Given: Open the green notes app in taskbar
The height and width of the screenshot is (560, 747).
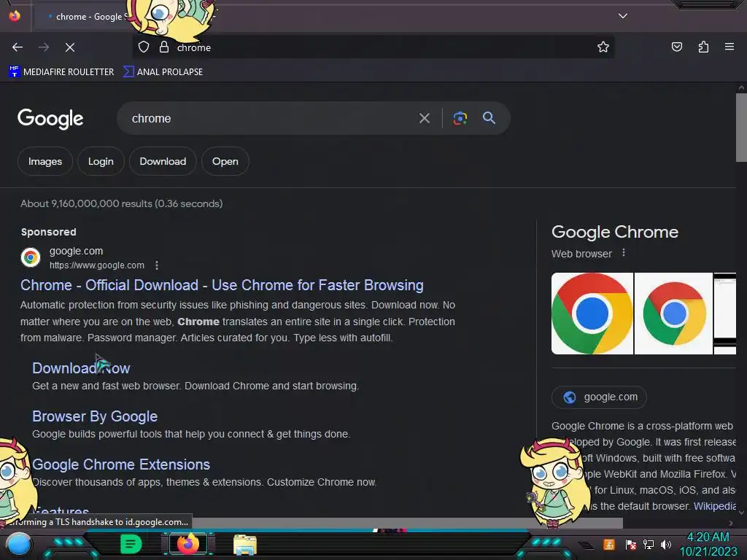Looking at the screenshot, I should (x=131, y=544).
